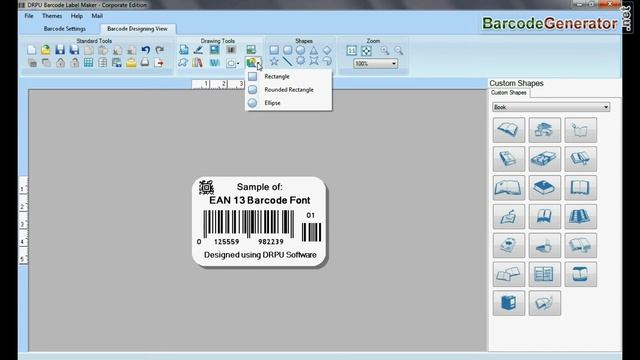This screenshot has width=640, height=360.
Task: Choose the five-point star shape tool
Action: point(274,61)
